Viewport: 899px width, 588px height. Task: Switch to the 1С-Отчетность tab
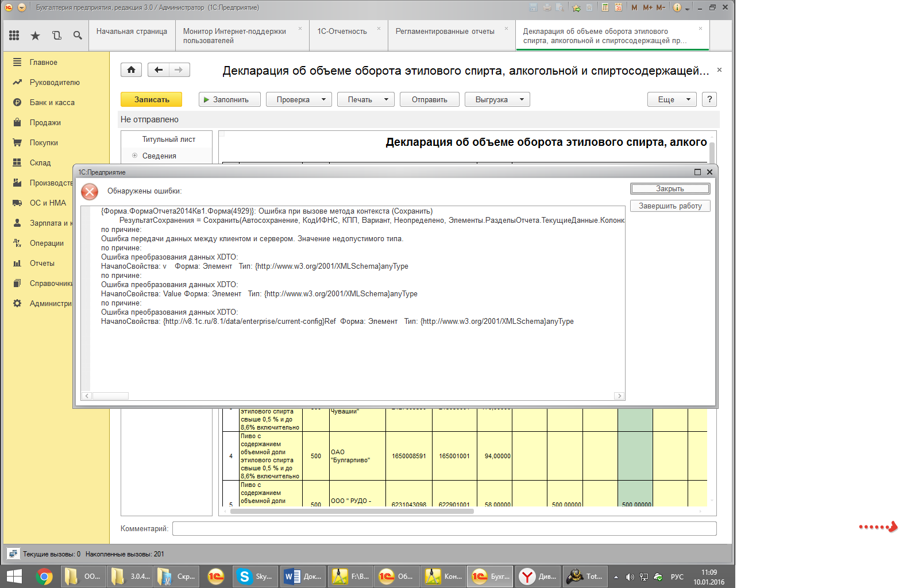(x=342, y=32)
